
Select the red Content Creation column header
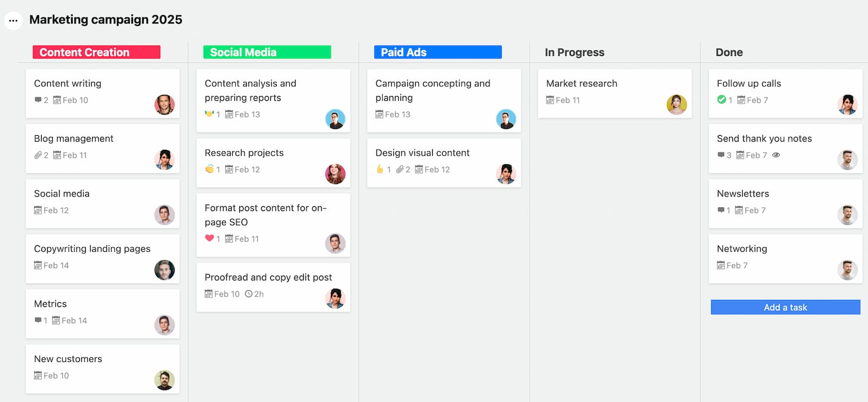(97, 52)
